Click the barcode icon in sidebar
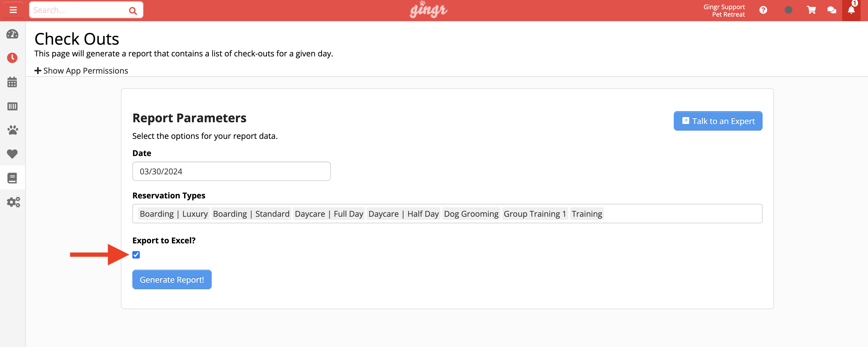 coord(12,106)
